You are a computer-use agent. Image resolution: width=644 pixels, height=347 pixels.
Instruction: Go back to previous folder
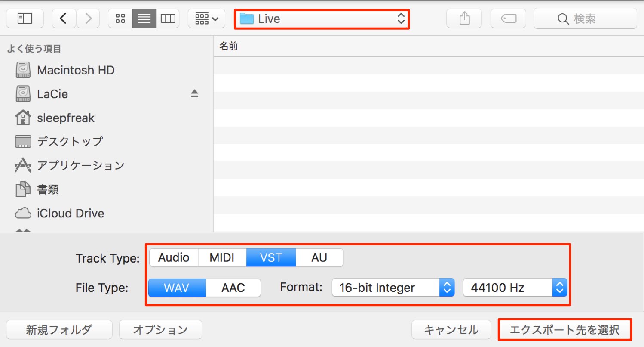[64, 19]
